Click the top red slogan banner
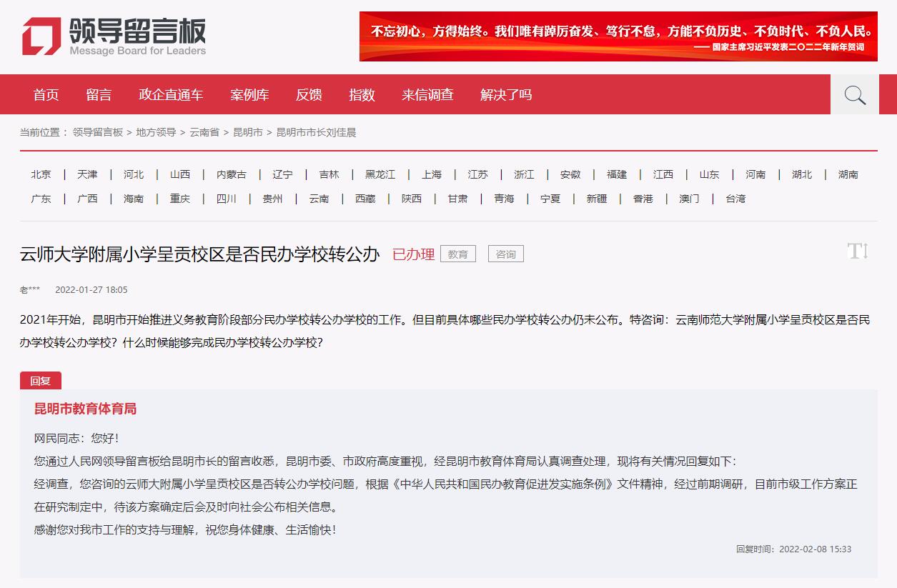The height and width of the screenshot is (588, 897). pyautogui.click(x=618, y=36)
